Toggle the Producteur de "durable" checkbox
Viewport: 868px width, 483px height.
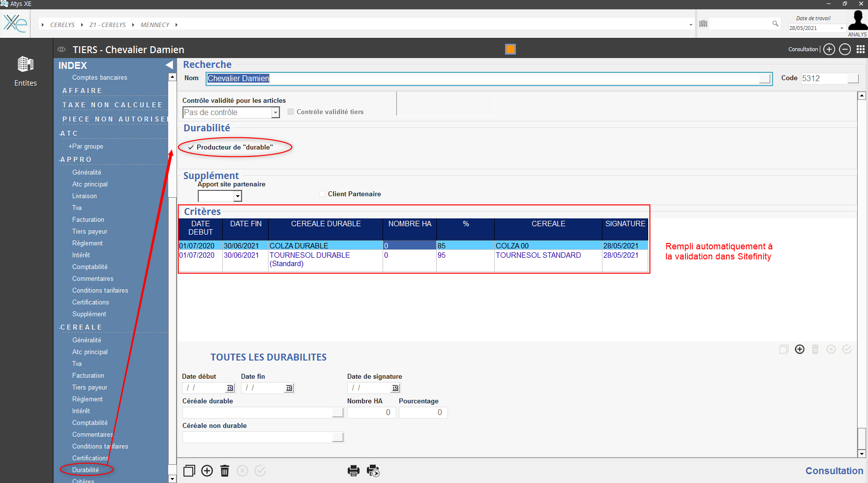pos(191,148)
